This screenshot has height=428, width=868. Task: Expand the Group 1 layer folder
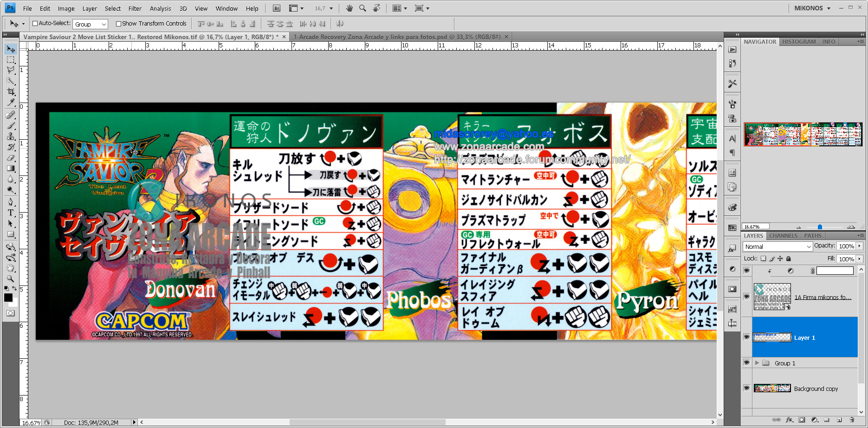tap(757, 363)
